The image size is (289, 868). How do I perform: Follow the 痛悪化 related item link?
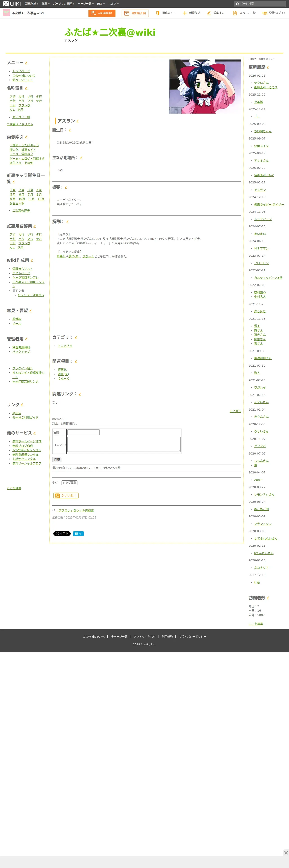(62, 370)
